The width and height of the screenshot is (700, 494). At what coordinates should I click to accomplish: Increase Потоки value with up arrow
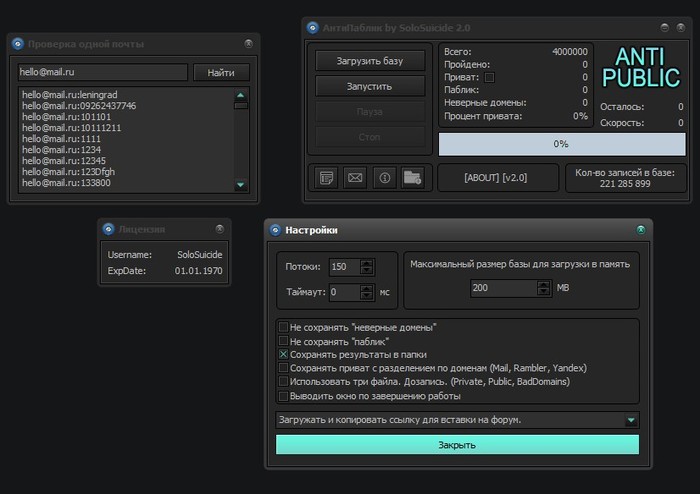pyautogui.click(x=367, y=263)
